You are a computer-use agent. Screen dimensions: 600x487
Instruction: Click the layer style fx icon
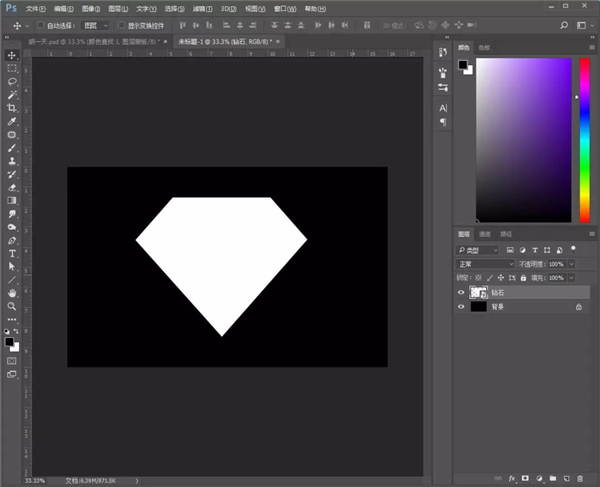pyautogui.click(x=511, y=479)
